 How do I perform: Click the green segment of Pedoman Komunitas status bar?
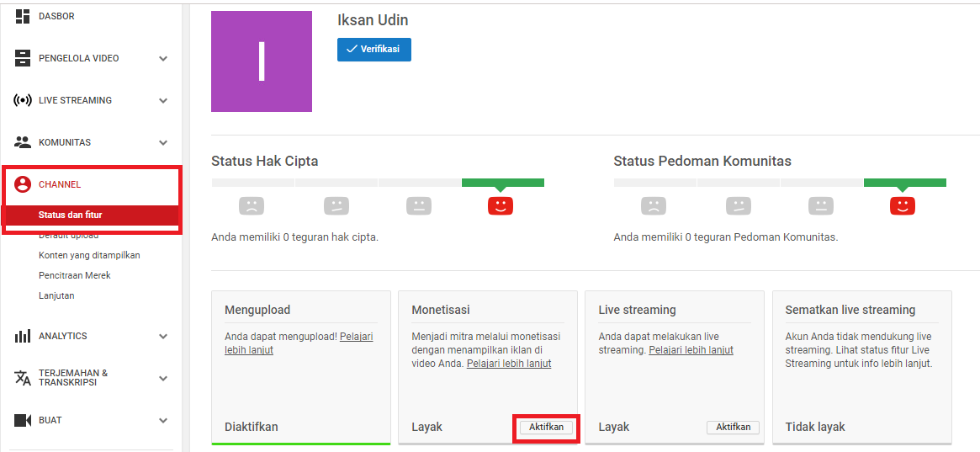tap(905, 183)
